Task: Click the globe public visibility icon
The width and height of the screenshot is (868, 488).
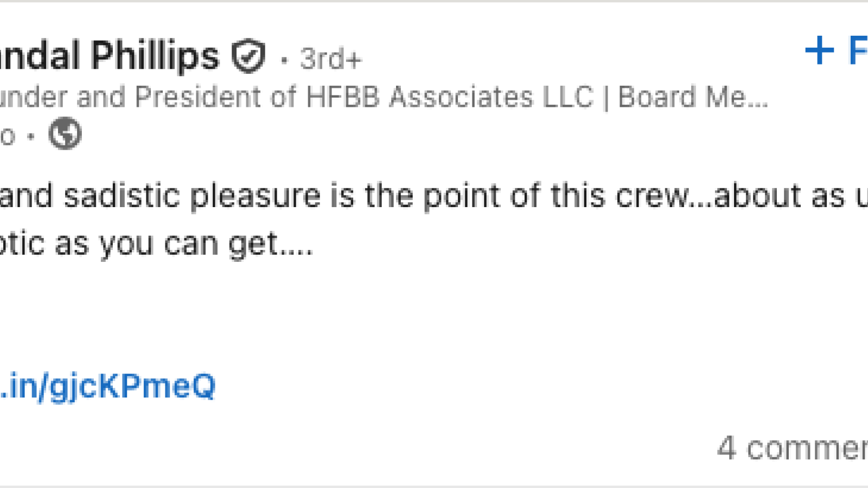Action: (x=65, y=133)
